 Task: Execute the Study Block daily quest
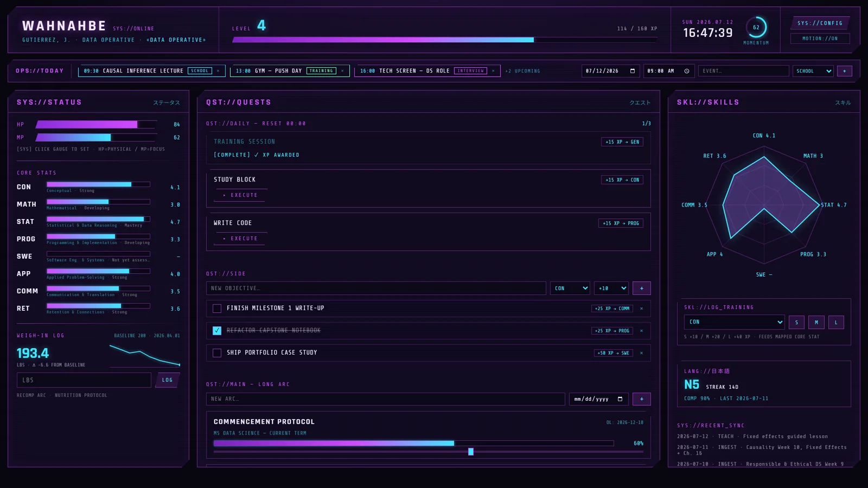pos(240,195)
